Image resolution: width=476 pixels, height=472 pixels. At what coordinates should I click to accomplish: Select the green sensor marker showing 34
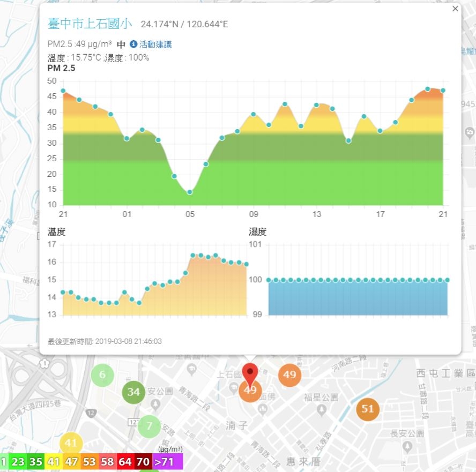(133, 392)
